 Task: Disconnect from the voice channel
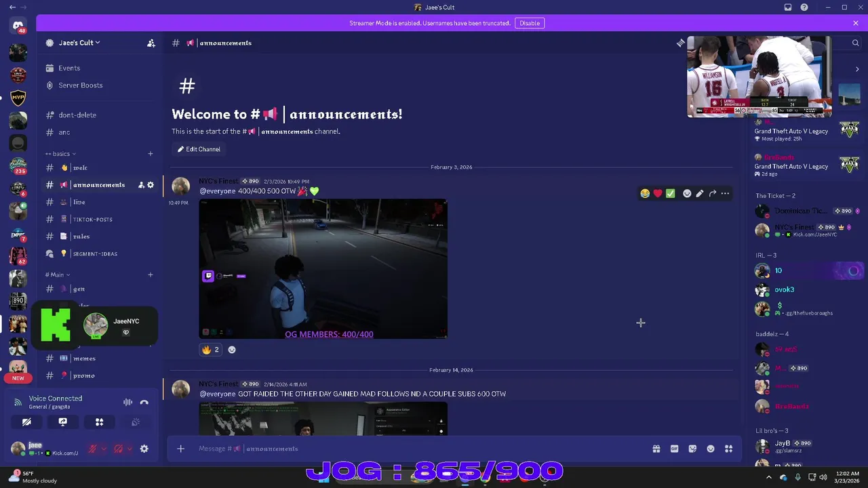144,402
